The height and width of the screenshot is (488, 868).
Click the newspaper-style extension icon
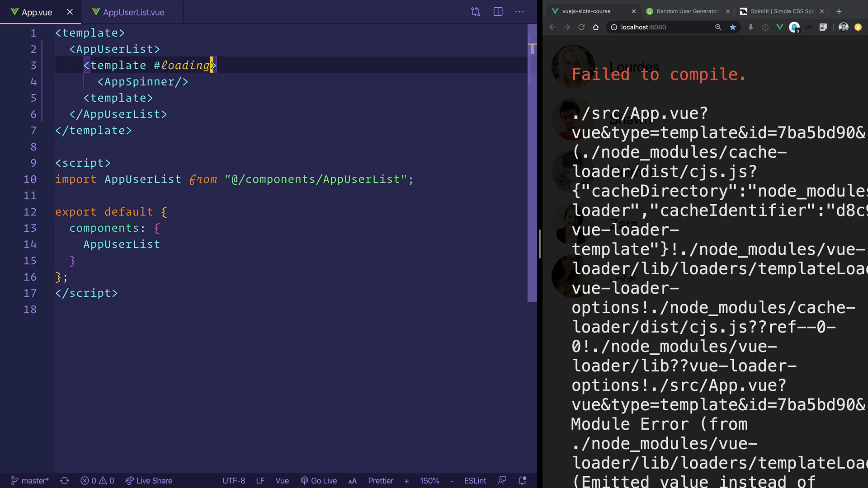point(823,27)
